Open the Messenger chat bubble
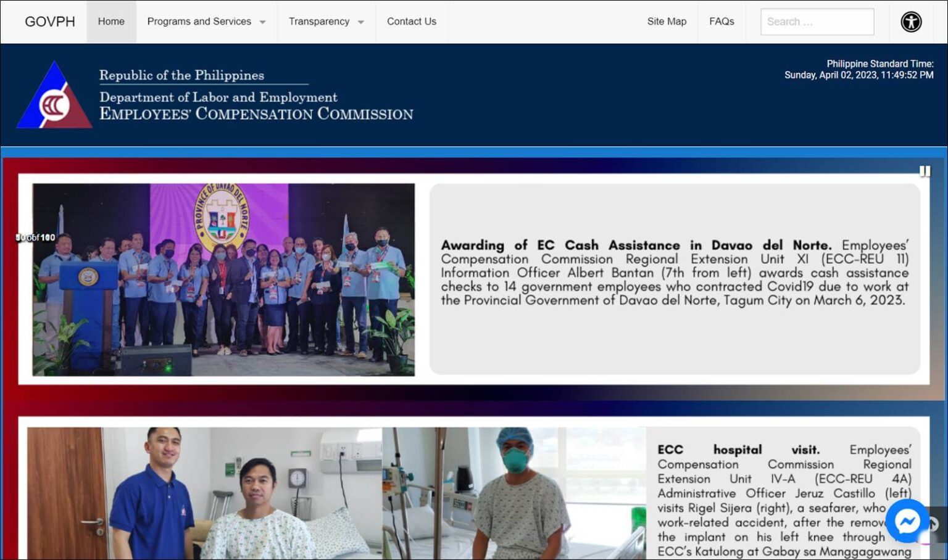This screenshot has width=948, height=560. click(x=907, y=522)
